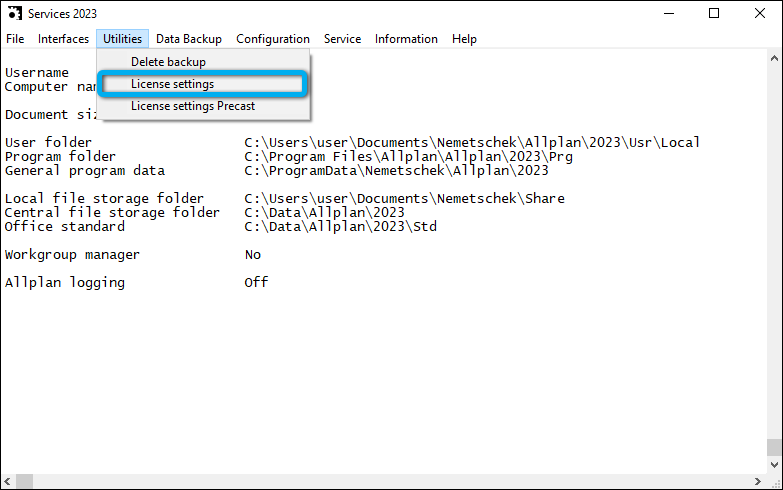783x490 pixels.
Task: Click the 'Central file storage folder' label
Action: [x=112, y=212]
